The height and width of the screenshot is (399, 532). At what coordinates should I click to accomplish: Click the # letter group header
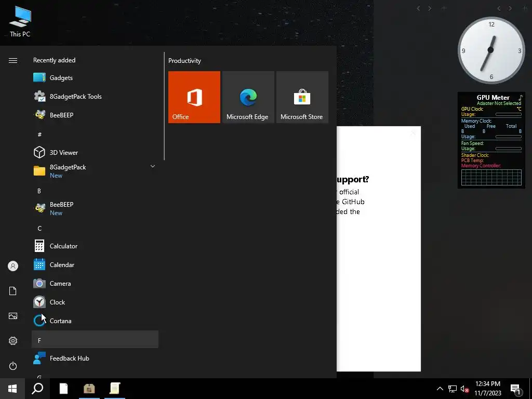[x=95, y=135]
